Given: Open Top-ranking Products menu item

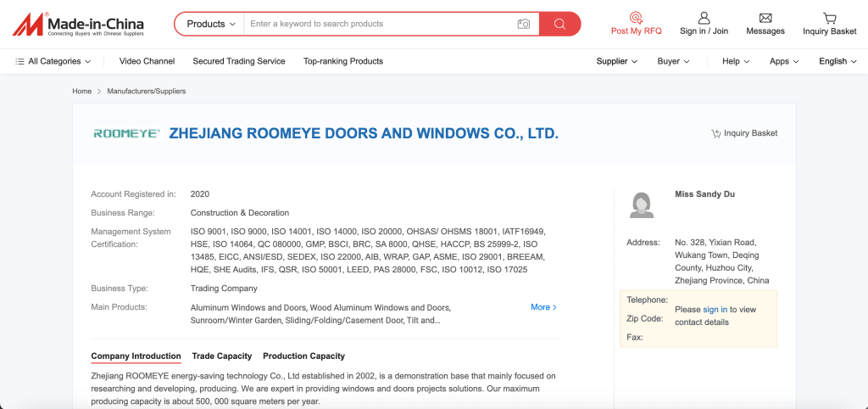Looking at the screenshot, I should [343, 61].
